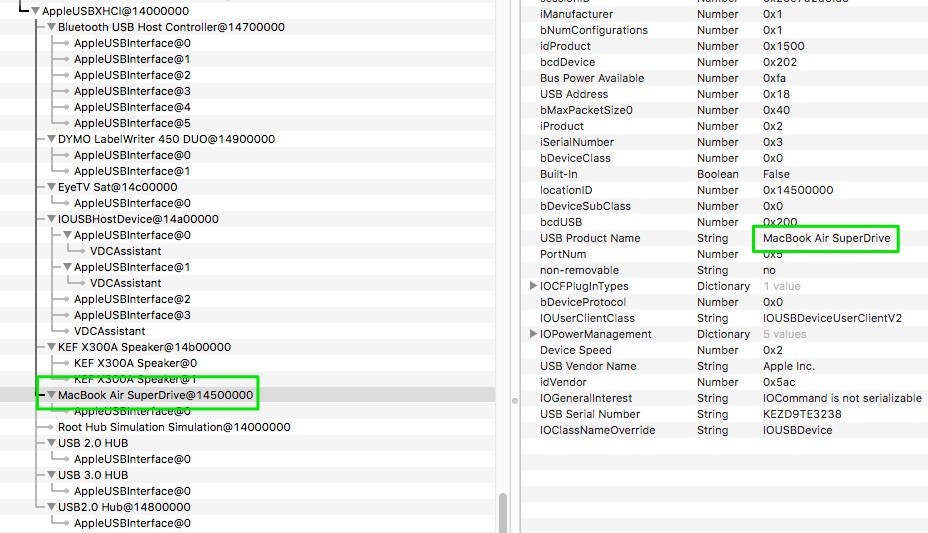This screenshot has height=533, width=928.
Task: Collapse the EyeTV Sat@14c00000 disclosure triangle
Action: point(51,186)
